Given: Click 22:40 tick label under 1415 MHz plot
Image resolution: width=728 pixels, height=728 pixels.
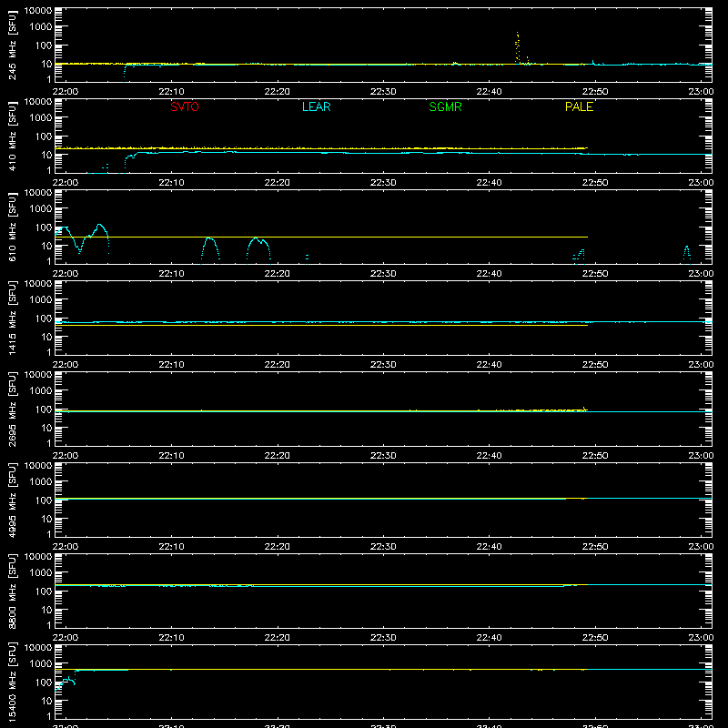Looking at the screenshot, I should (x=489, y=365).
